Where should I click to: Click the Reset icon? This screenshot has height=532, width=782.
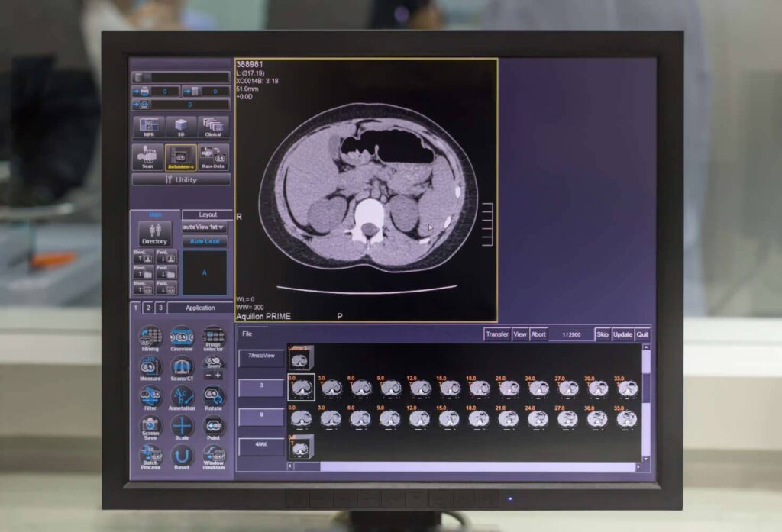182,456
